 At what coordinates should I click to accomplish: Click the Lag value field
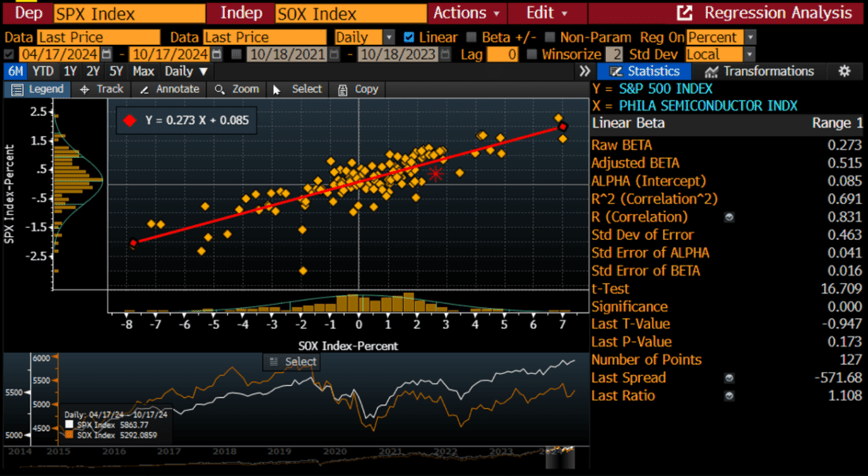point(503,54)
